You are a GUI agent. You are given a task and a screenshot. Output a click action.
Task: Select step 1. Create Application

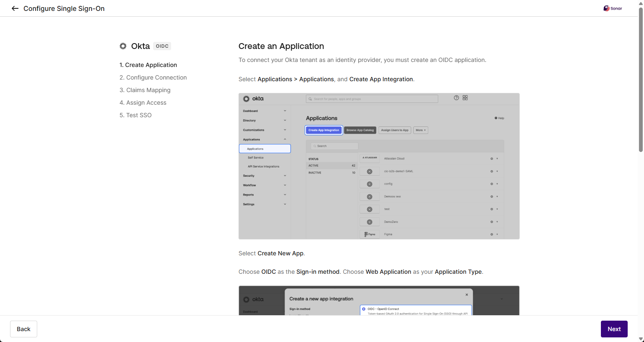click(148, 65)
